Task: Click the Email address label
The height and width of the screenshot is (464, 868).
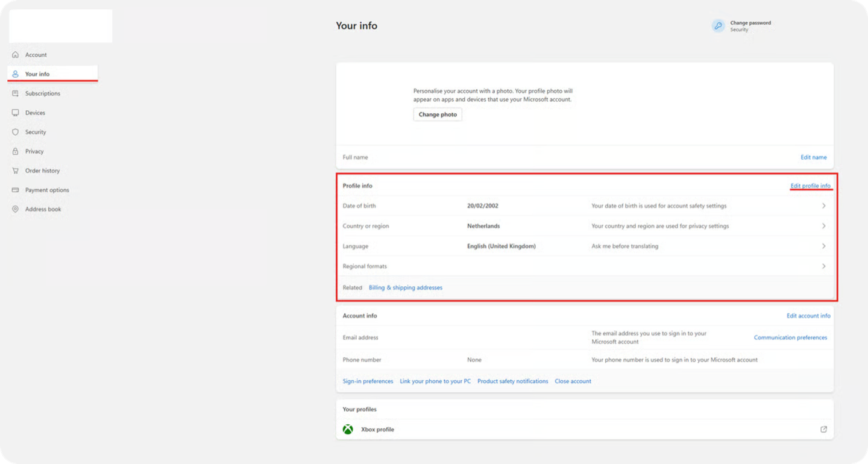Action: click(x=360, y=337)
